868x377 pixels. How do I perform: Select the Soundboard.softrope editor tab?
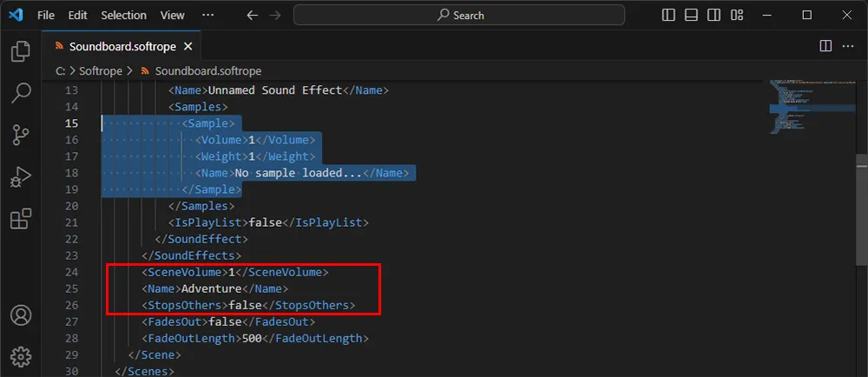click(122, 47)
